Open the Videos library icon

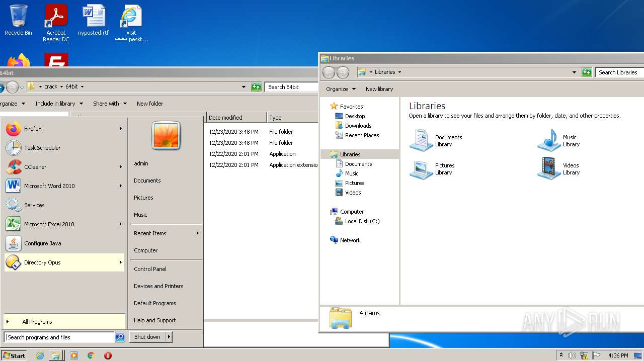558,168
